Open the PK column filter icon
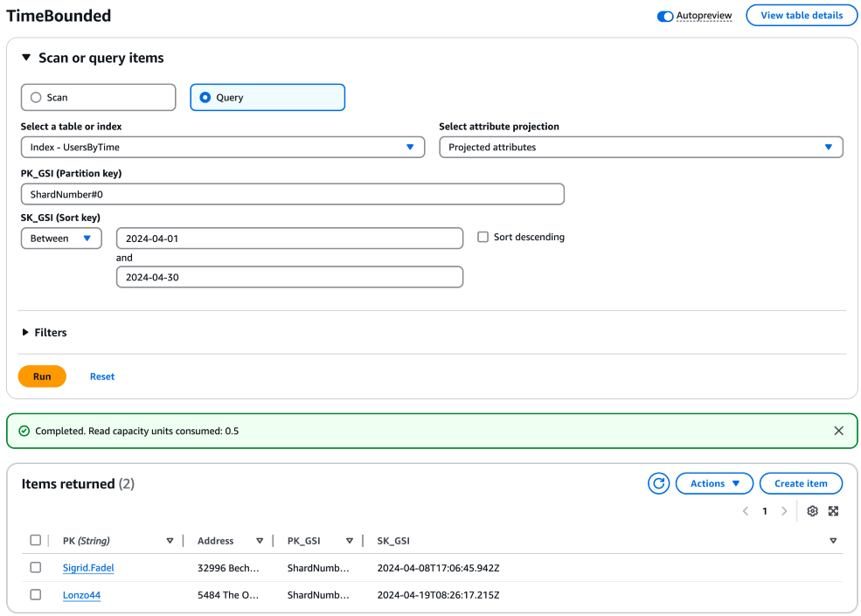The height and width of the screenshot is (616, 861). click(x=170, y=540)
